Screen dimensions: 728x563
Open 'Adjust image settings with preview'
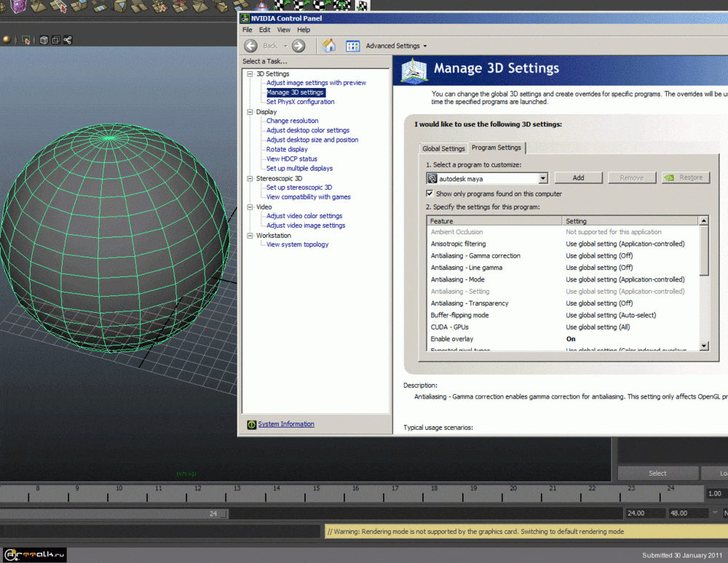316,82
